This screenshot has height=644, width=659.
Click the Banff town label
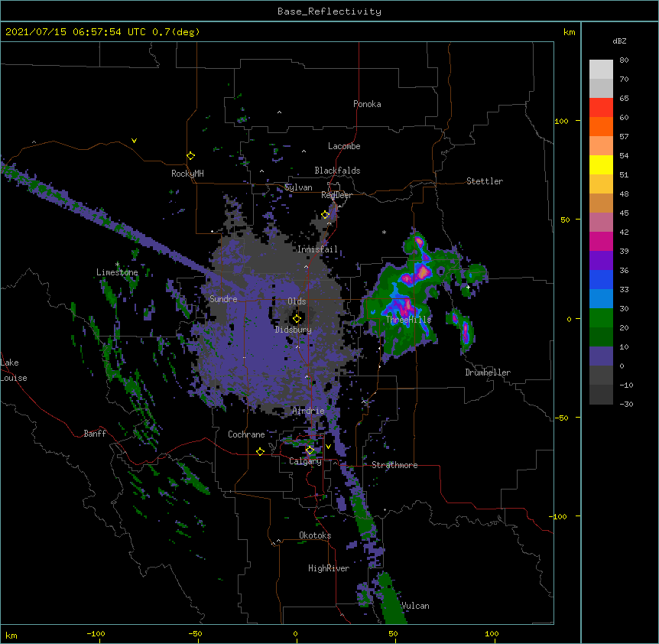coord(95,434)
